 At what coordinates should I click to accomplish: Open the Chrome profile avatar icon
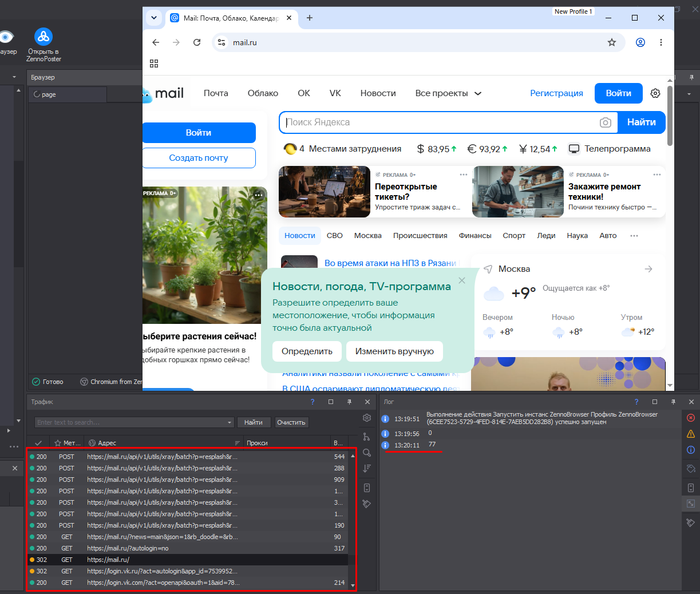click(x=640, y=42)
